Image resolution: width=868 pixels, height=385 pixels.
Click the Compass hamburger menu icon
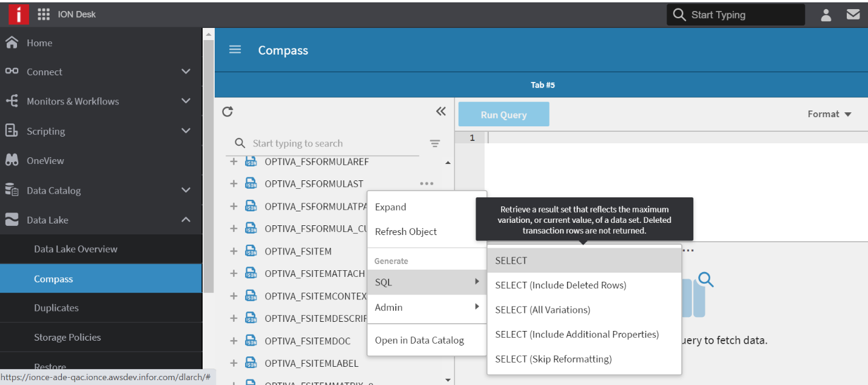[235, 50]
